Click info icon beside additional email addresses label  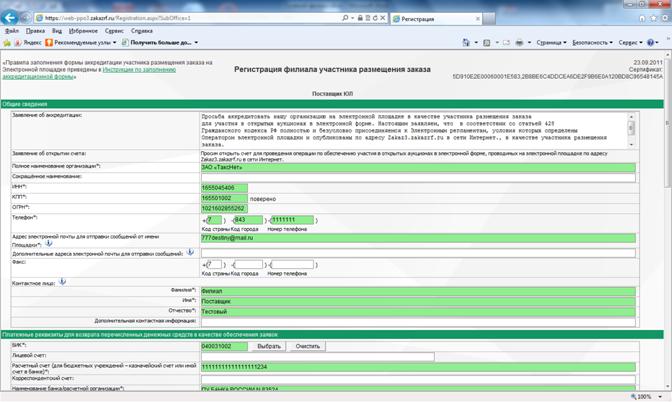190,252
